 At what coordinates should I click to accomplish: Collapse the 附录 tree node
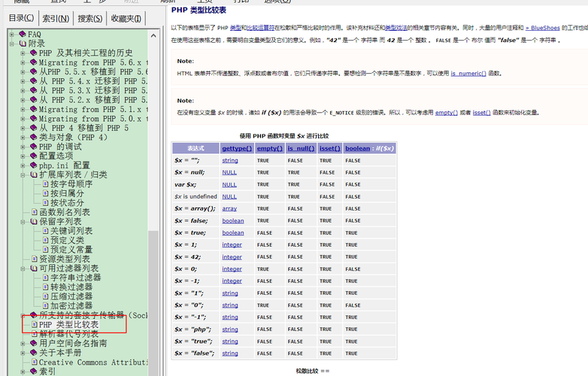point(12,44)
